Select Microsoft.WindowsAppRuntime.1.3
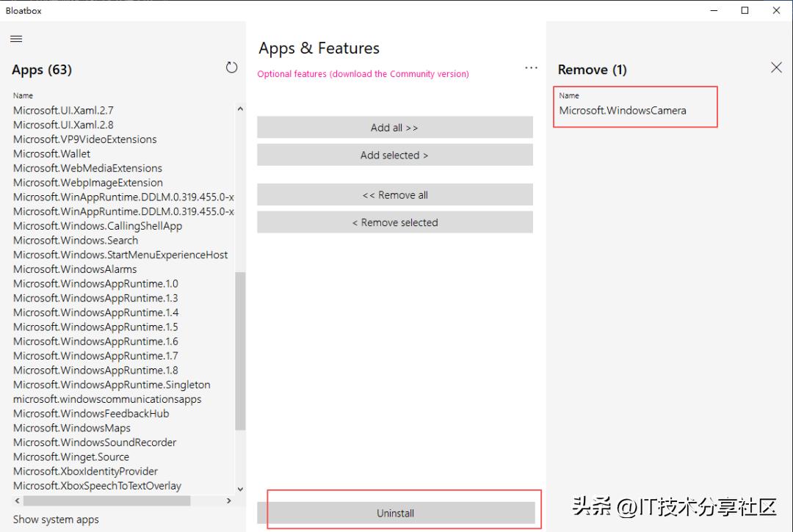 point(95,298)
